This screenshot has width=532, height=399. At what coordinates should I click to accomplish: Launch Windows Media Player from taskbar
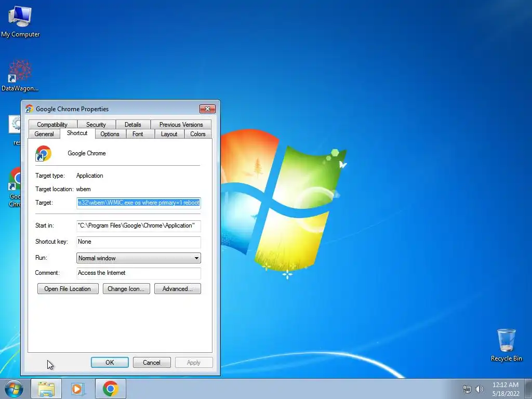point(78,389)
